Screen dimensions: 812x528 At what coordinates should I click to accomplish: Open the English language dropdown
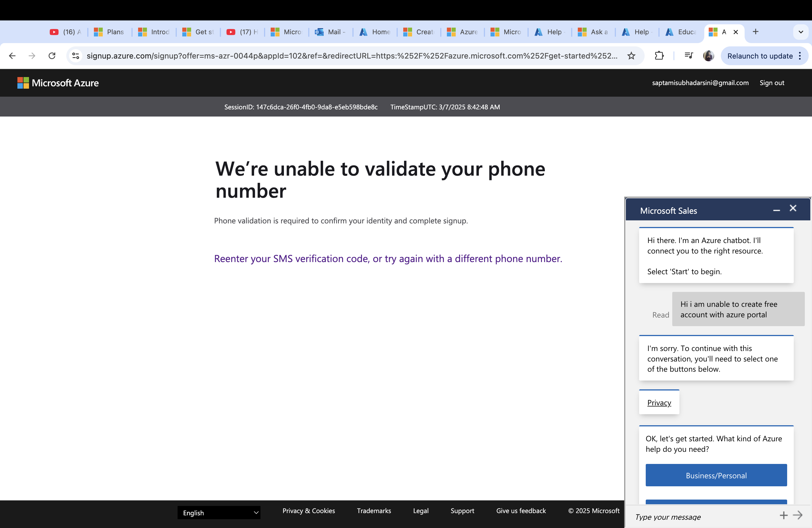point(219,512)
